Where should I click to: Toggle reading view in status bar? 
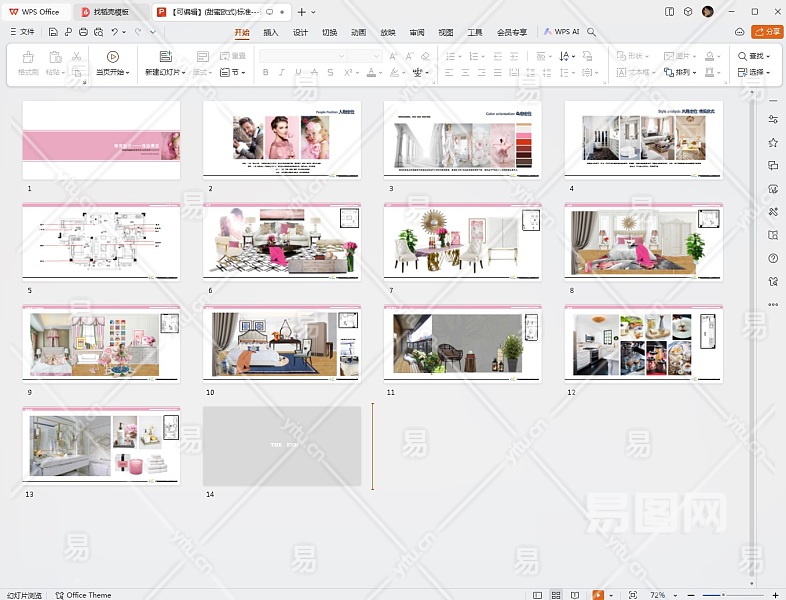click(x=574, y=595)
